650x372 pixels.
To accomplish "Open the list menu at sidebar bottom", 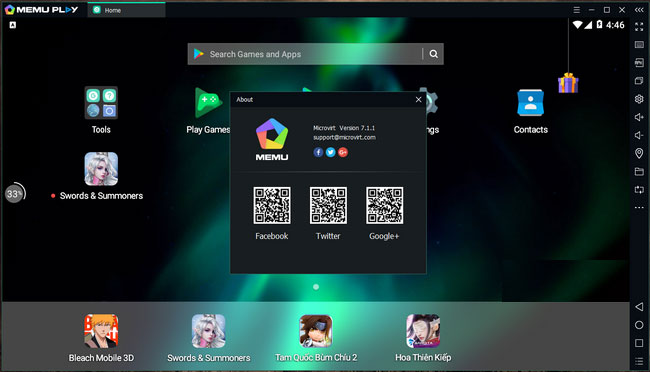I will coord(639,361).
